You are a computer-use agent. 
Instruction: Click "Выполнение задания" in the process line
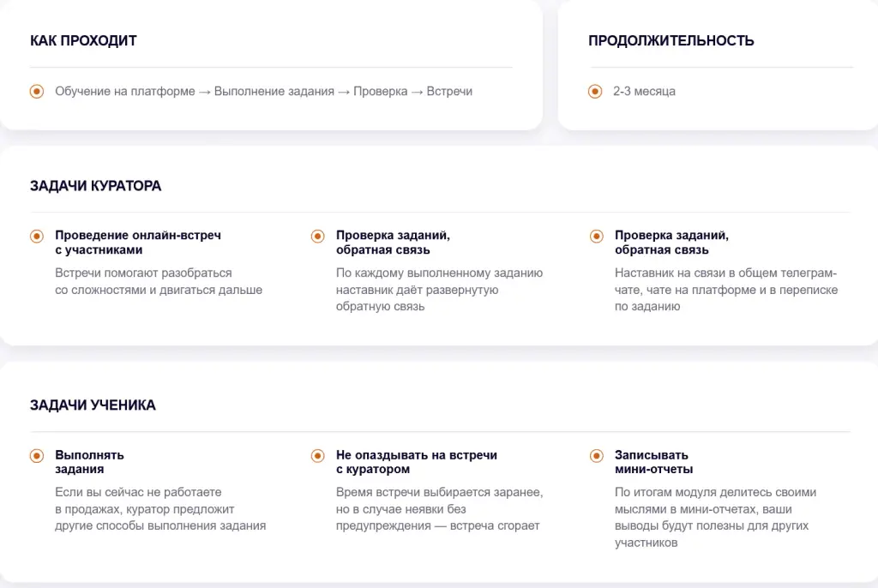[274, 91]
